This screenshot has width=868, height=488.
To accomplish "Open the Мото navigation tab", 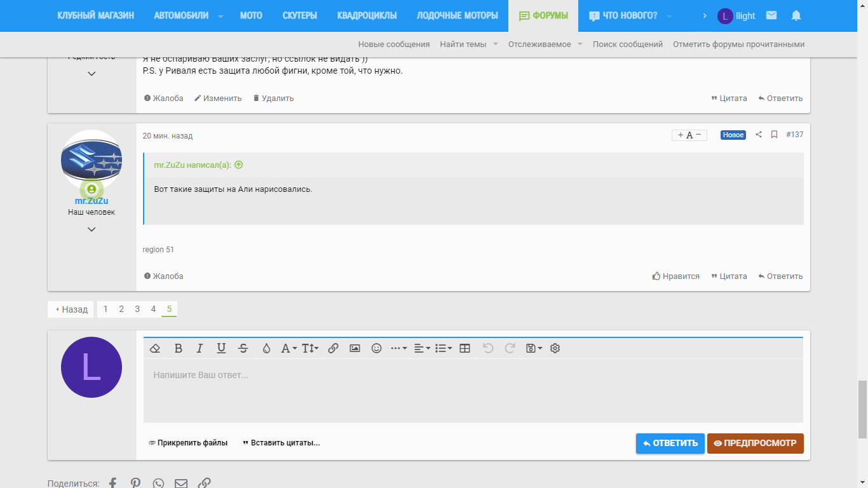I will pos(251,16).
